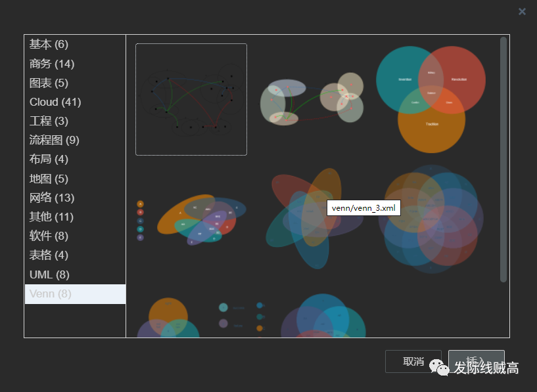Open the Cloud (41) category

coord(75,102)
